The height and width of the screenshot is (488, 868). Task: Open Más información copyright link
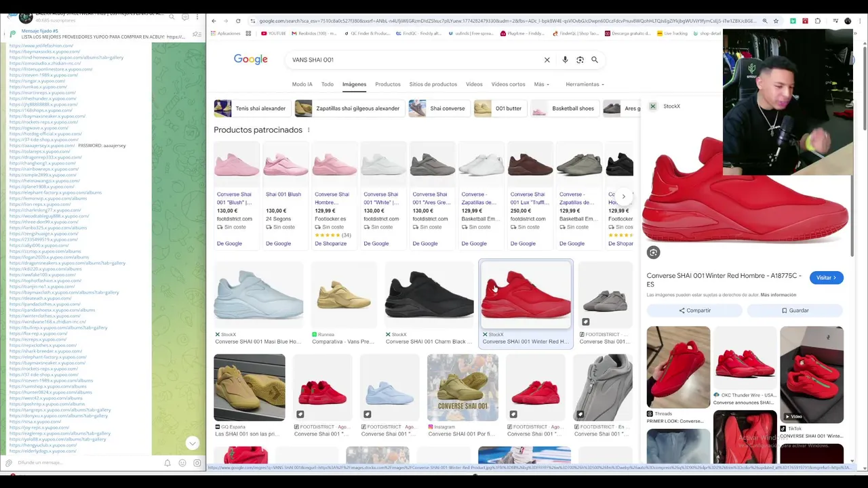(778, 295)
